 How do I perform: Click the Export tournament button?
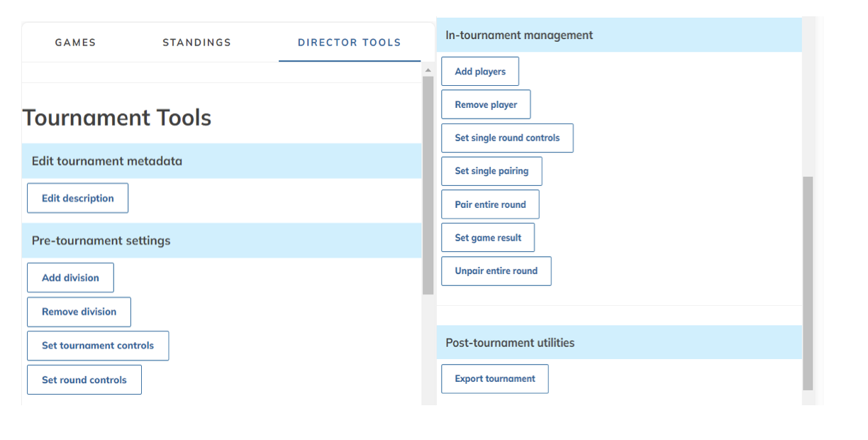pyautogui.click(x=494, y=378)
